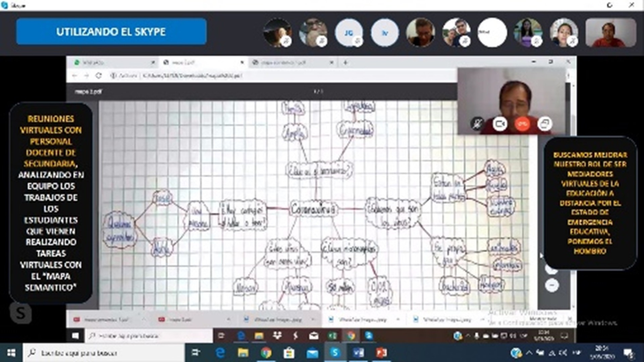Select the JG participant avatar
The image size is (644, 362).
coord(349,33)
